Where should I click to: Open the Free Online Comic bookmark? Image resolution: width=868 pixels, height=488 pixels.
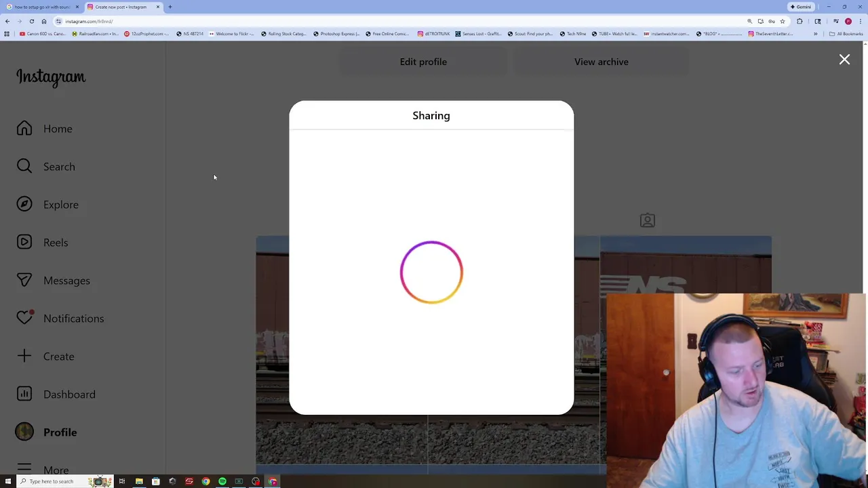tap(388, 34)
